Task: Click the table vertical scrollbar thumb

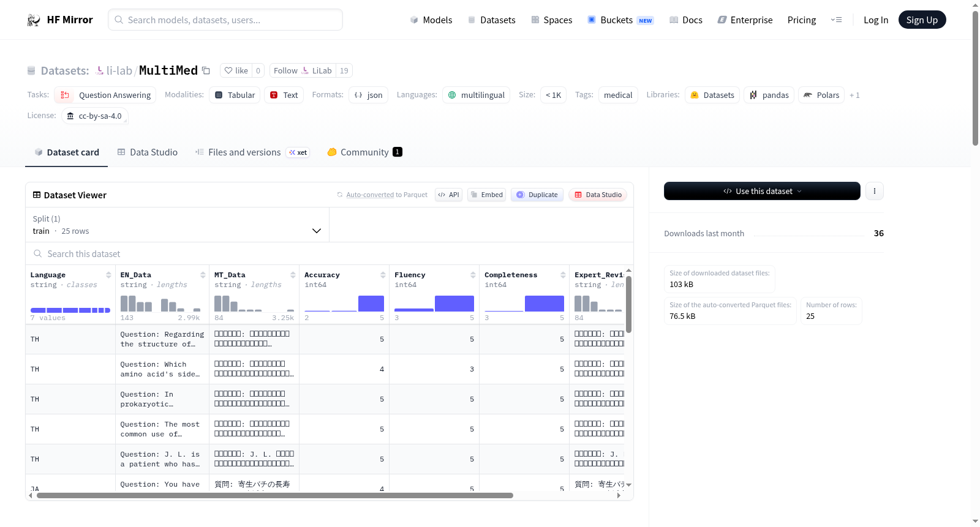Action: point(628,304)
